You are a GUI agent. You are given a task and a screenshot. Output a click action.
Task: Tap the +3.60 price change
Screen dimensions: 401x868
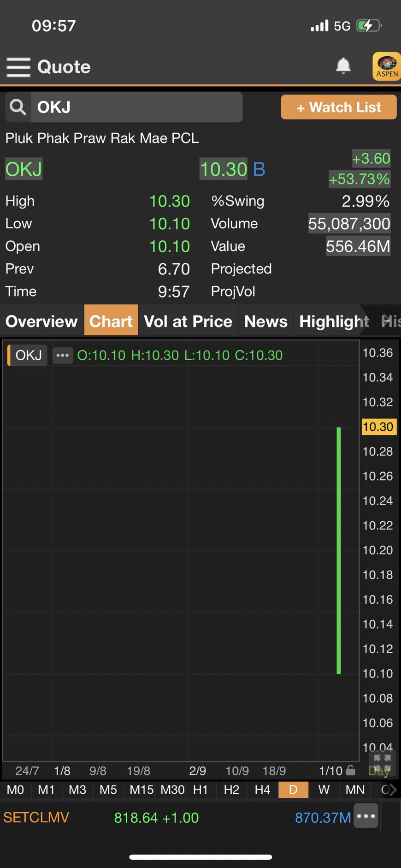[371, 159]
